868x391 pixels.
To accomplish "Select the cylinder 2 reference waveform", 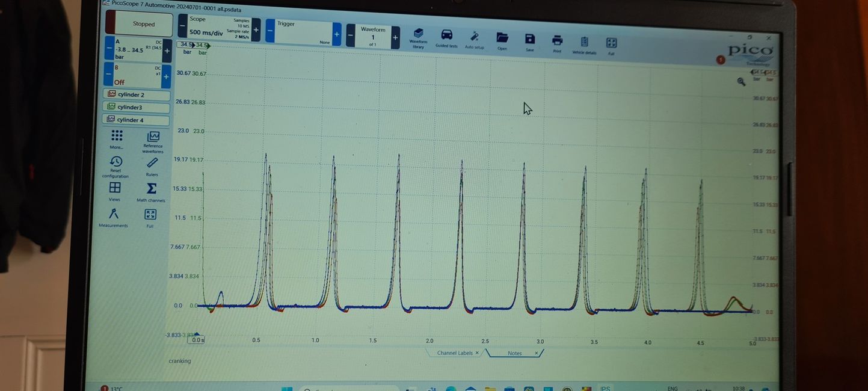I will 137,94.
